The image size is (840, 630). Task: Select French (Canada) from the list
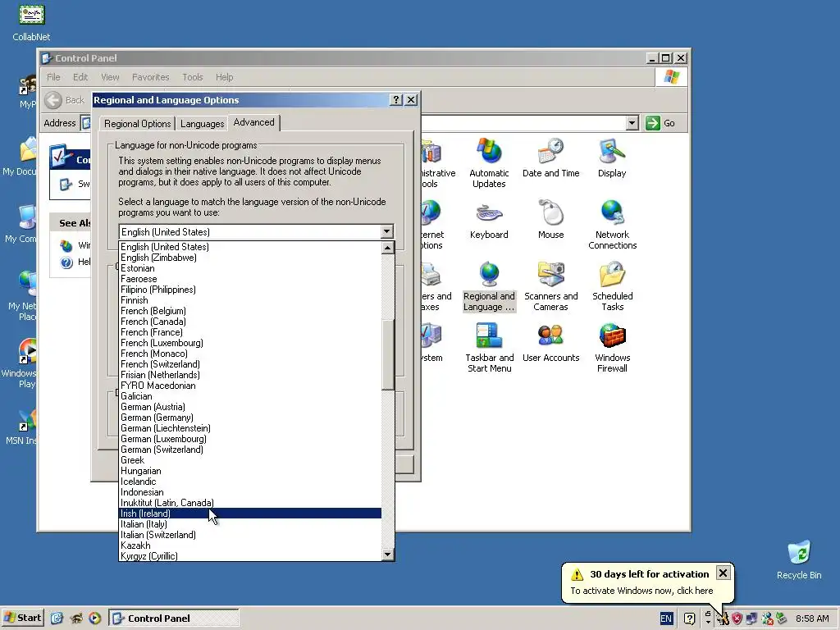coord(250,322)
